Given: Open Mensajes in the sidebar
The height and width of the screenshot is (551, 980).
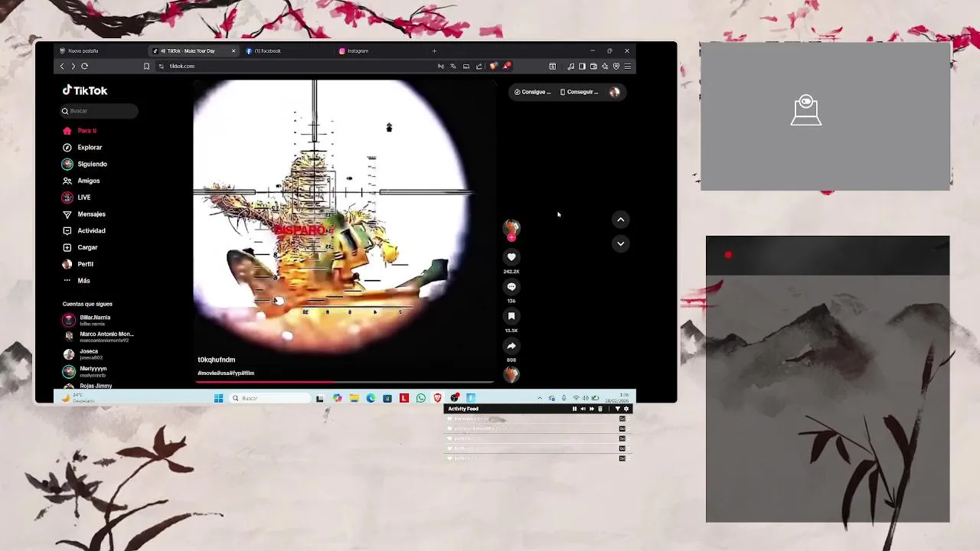Looking at the screenshot, I should coord(84,214).
